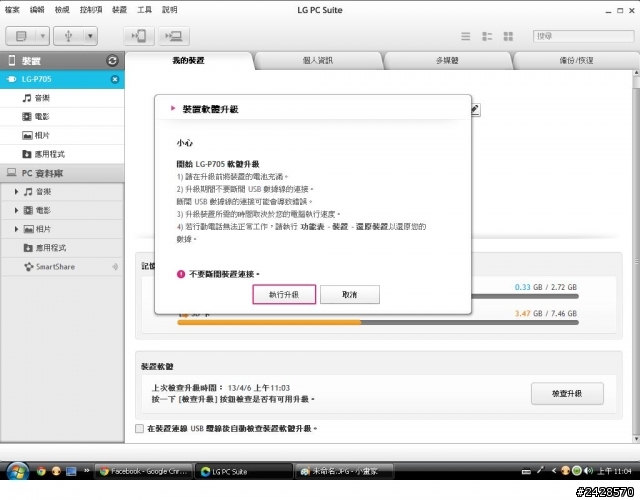The image size is (640, 500).
Task: Enable the auto-check software upgrade checkbox
Action: point(139,429)
